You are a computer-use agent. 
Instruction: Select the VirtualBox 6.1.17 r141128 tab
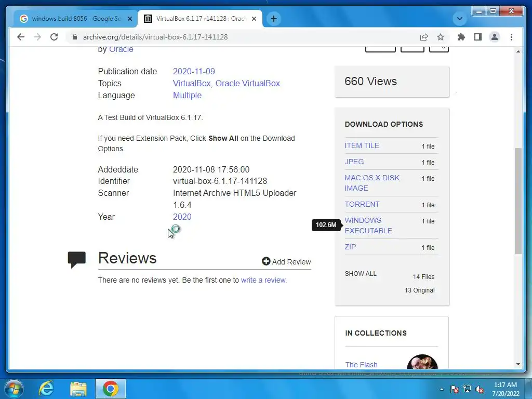200,19
